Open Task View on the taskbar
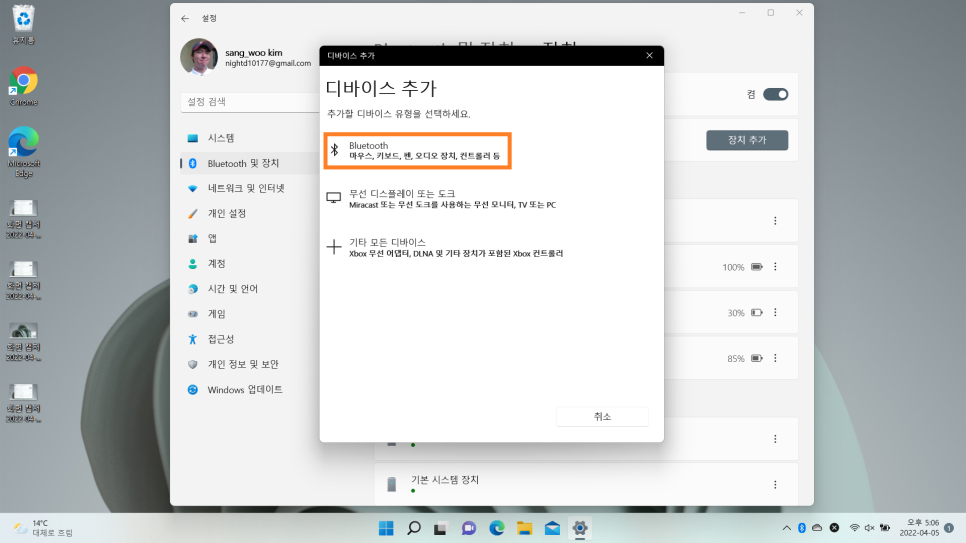The image size is (966, 543). click(440, 528)
